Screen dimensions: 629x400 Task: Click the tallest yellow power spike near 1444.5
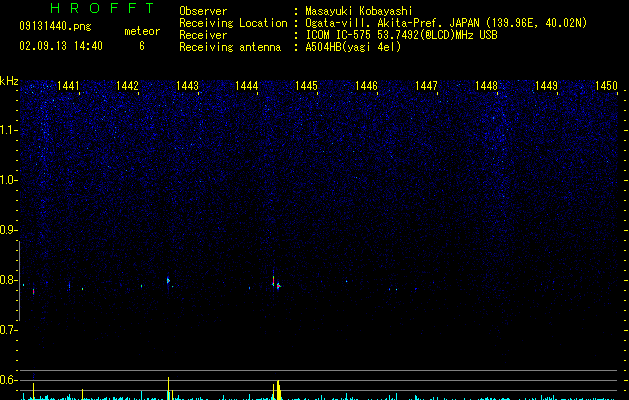pyautogui.click(x=278, y=390)
